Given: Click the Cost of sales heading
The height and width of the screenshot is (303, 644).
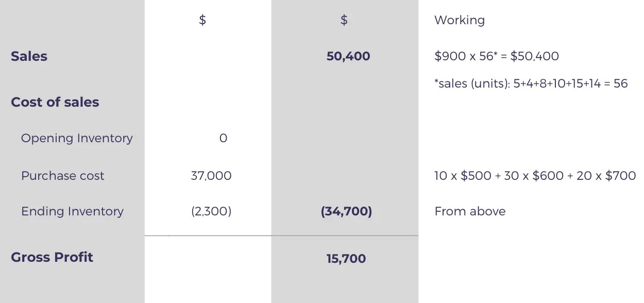Looking at the screenshot, I should 55,102.
